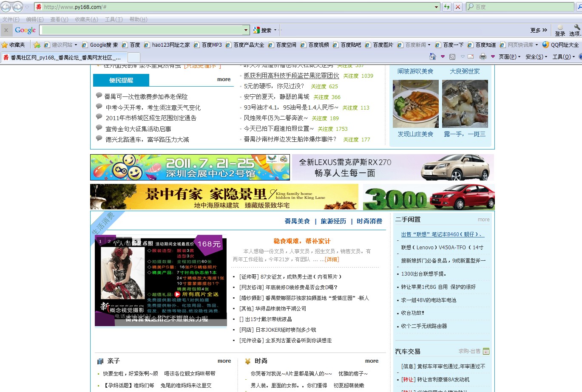Screen dimensions: 582x392
Task: Open the 工具(O) command dropdown
Action: (563, 56)
